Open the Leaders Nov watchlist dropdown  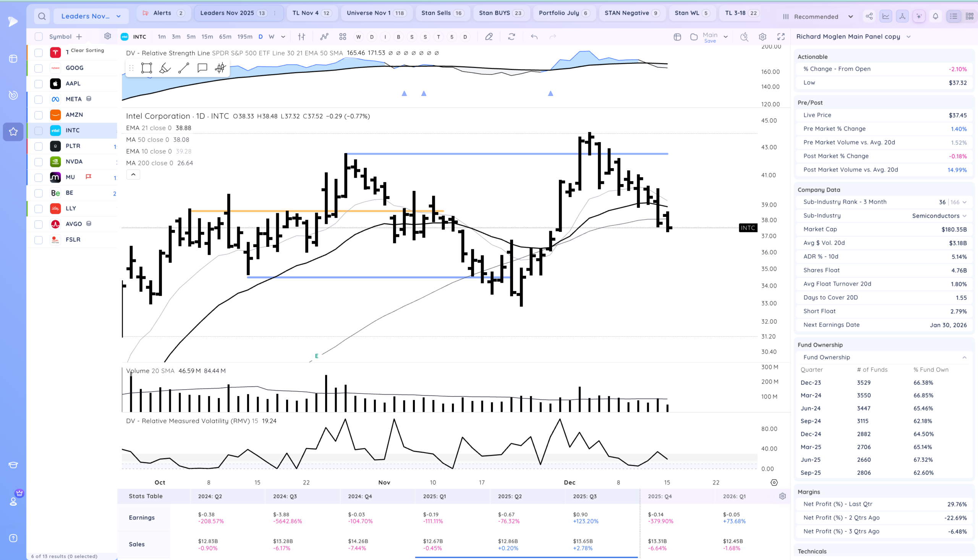(91, 16)
